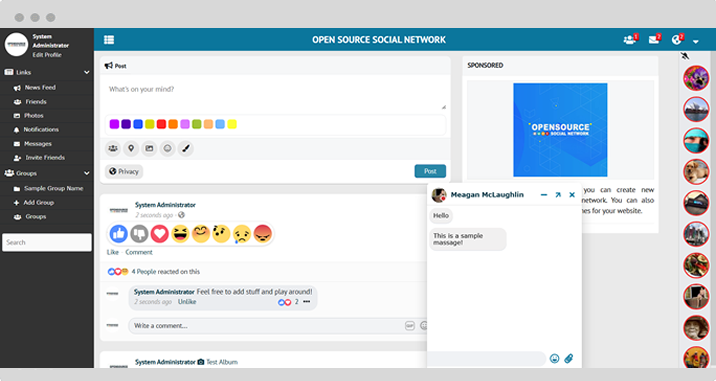
Task: Pick the green post background color
Action: pos(197,124)
